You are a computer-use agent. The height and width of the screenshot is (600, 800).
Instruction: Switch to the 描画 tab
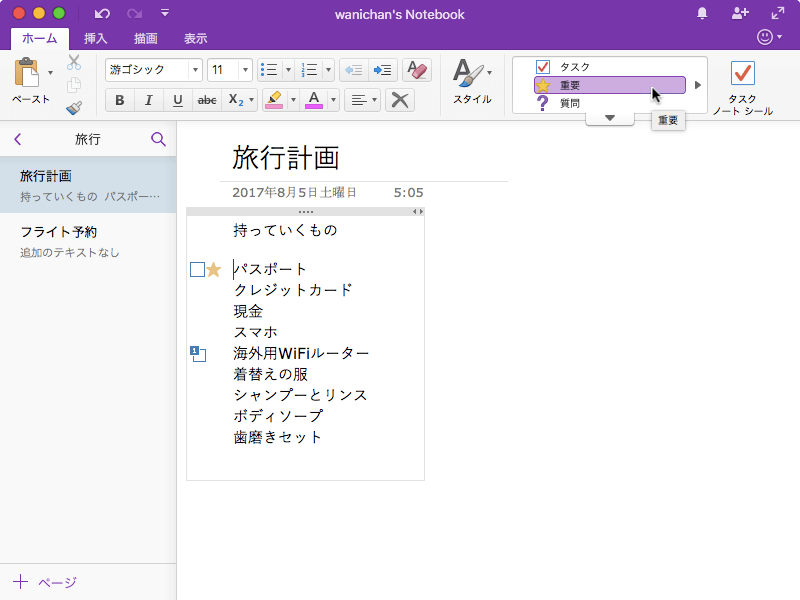click(145, 38)
